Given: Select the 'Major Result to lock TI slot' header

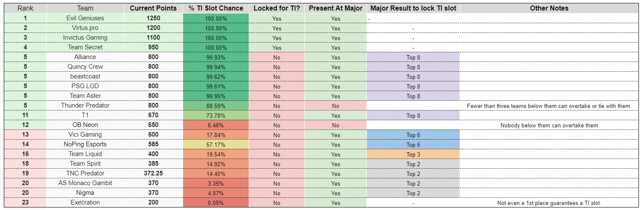Looking at the screenshot, I should [413, 8].
